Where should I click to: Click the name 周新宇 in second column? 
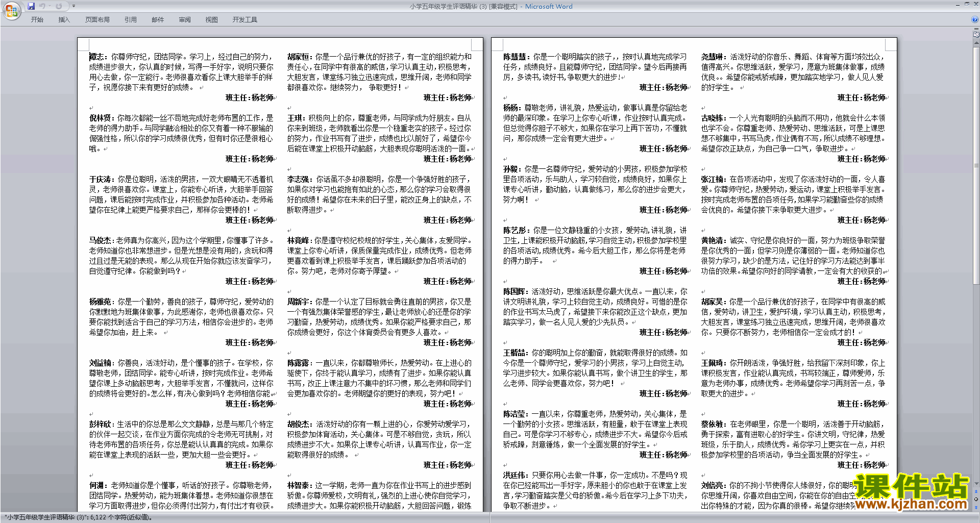(299, 302)
